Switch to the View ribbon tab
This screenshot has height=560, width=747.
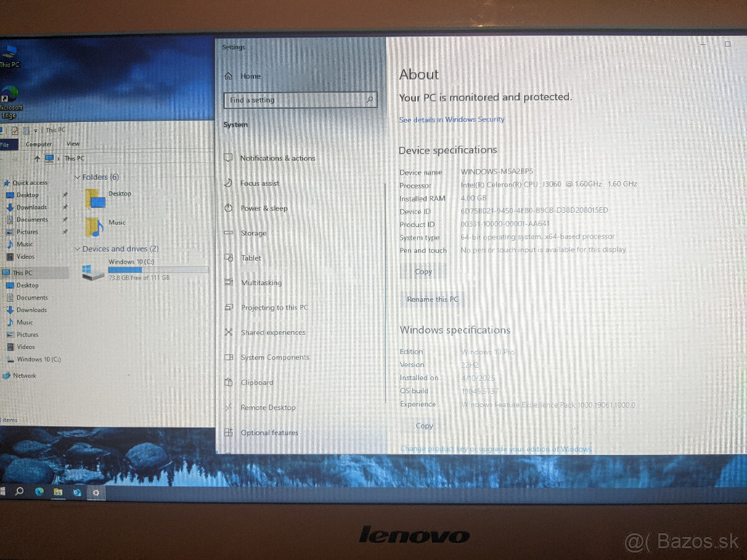(73, 143)
